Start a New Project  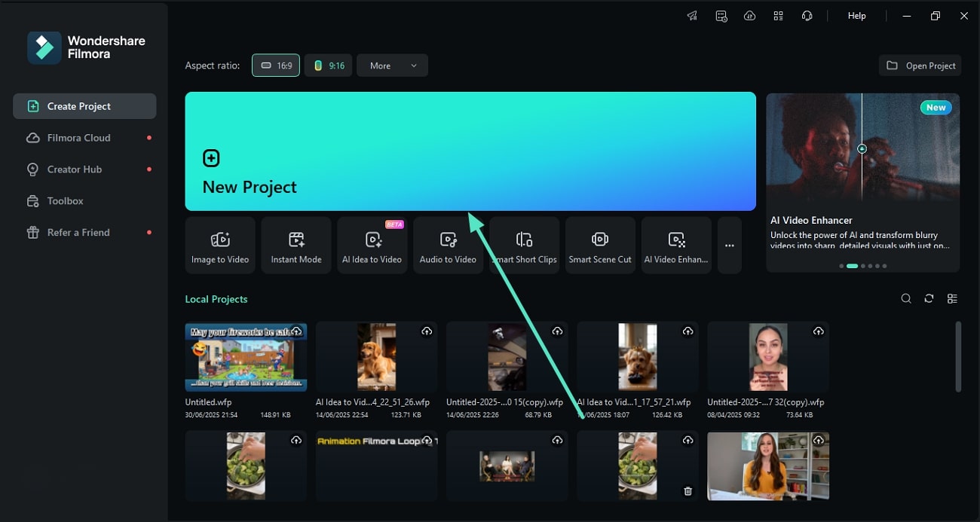coord(470,151)
